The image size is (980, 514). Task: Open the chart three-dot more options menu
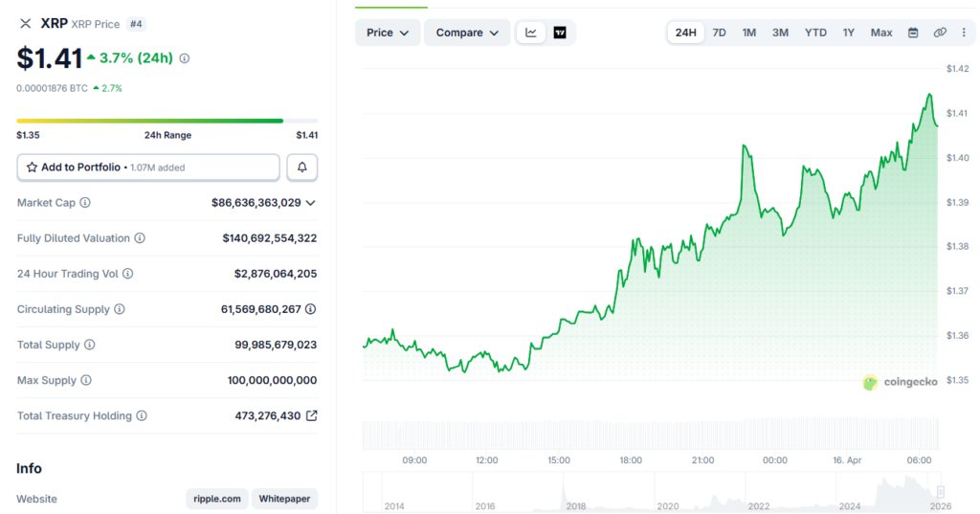point(964,33)
